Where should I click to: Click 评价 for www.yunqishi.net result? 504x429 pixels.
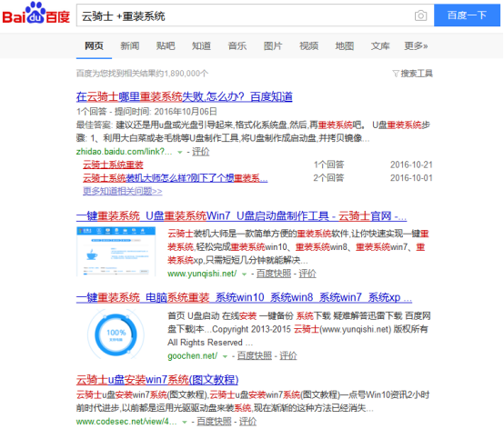coord(307,274)
